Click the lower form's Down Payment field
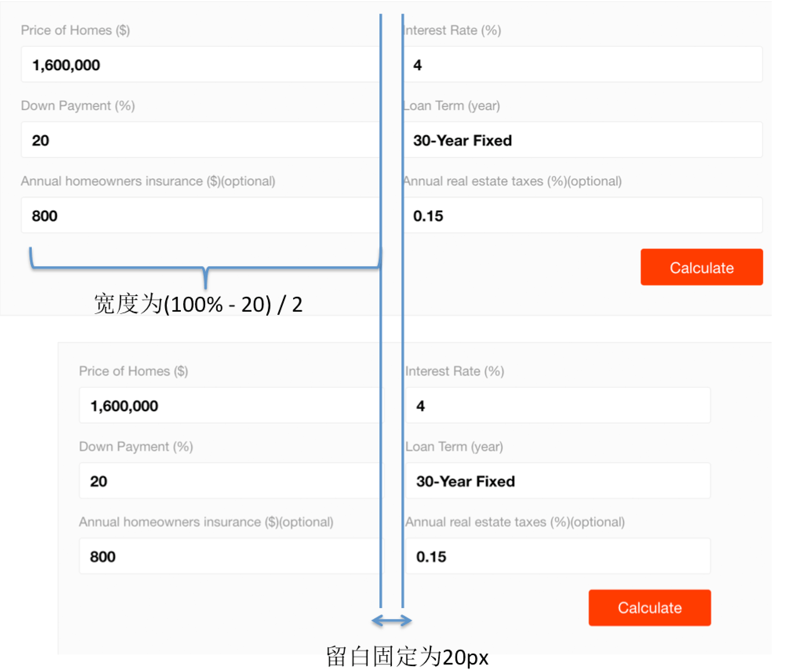 pos(231,481)
